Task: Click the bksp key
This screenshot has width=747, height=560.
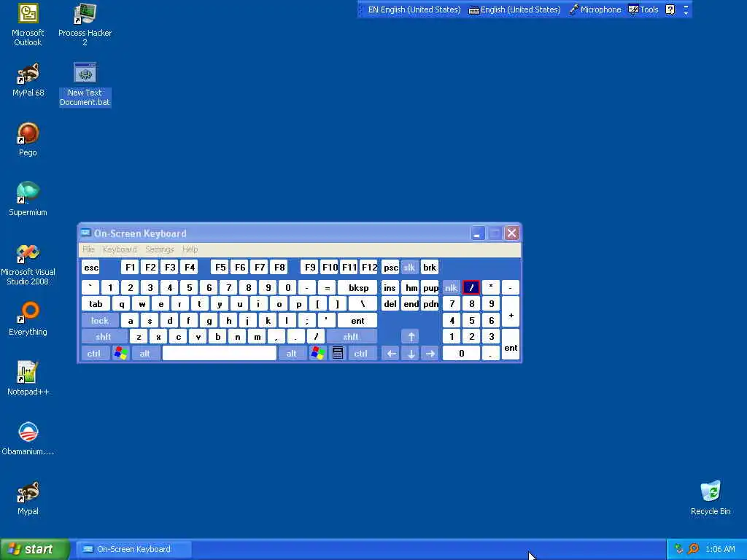Action: 357,287
